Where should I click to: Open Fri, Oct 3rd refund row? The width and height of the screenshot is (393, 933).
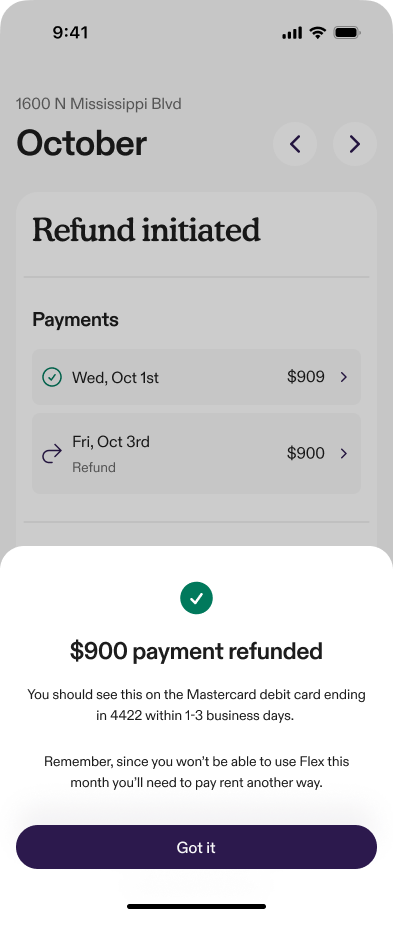(x=196, y=453)
